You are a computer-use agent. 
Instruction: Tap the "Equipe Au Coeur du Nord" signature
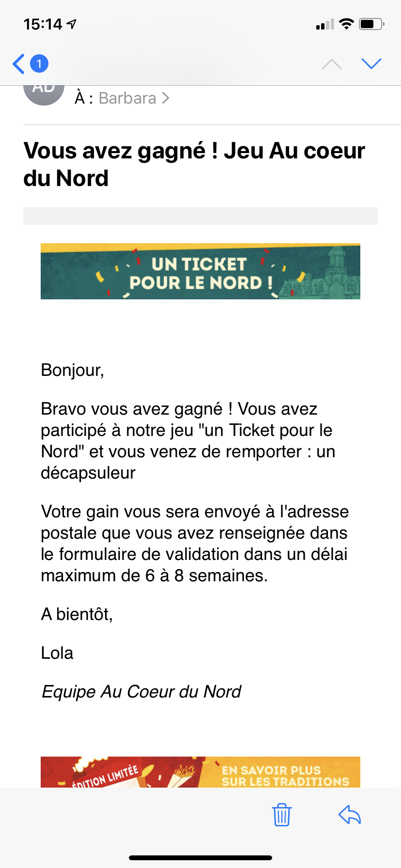point(141,692)
